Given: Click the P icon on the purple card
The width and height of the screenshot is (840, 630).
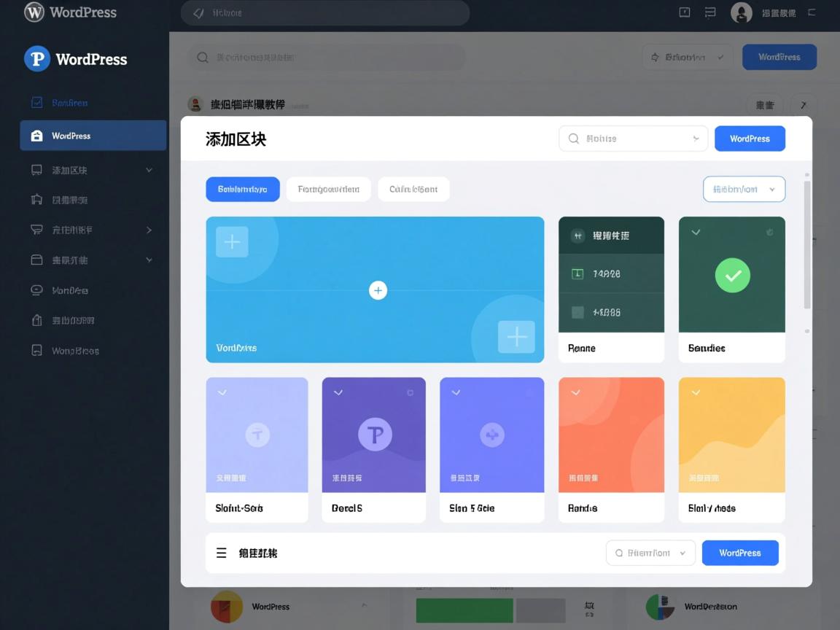Looking at the screenshot, I should tap(375, 435).
